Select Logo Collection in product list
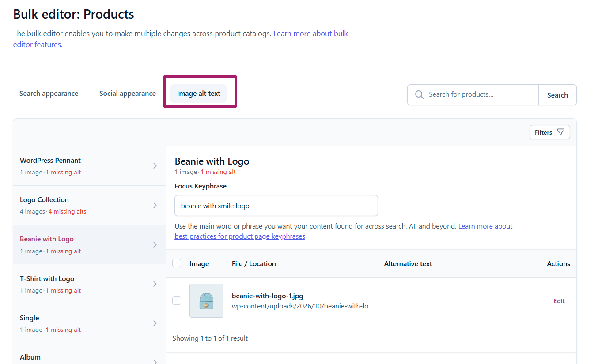594x364 pixels. coord(89,205)
